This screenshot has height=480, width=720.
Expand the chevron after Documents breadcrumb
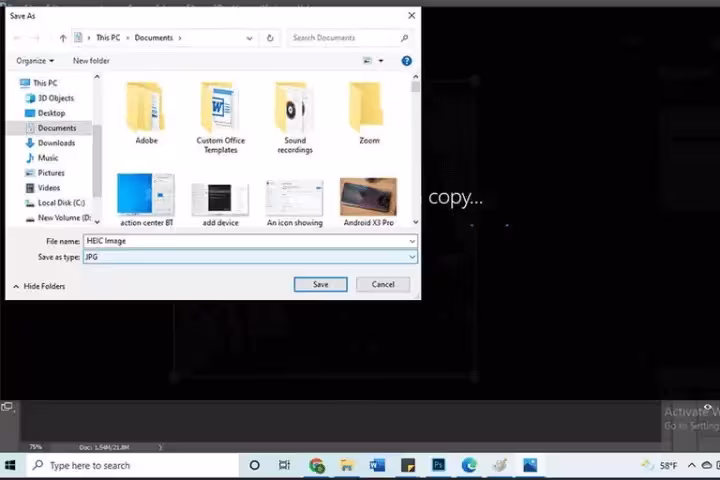[x=180, y=38]
